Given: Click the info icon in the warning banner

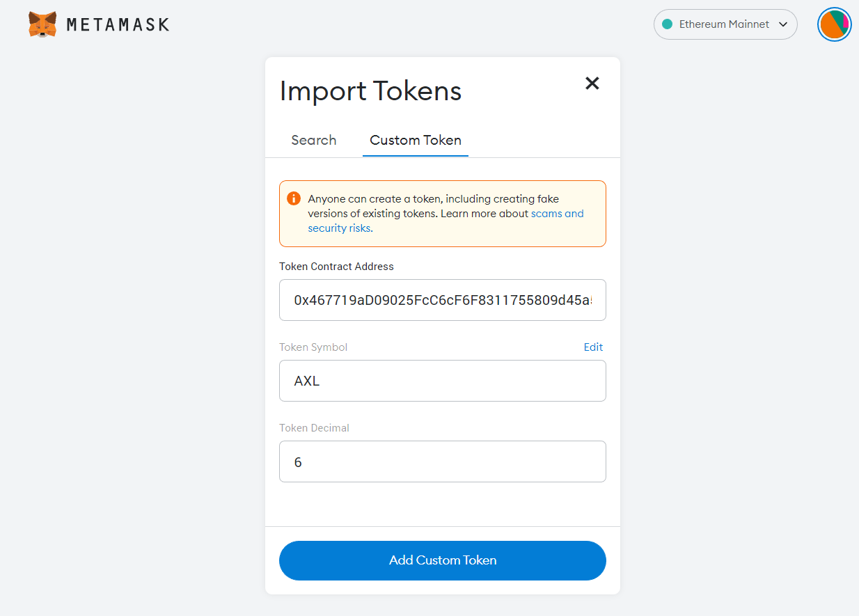Looking at the screenshot, I should 294,198.
